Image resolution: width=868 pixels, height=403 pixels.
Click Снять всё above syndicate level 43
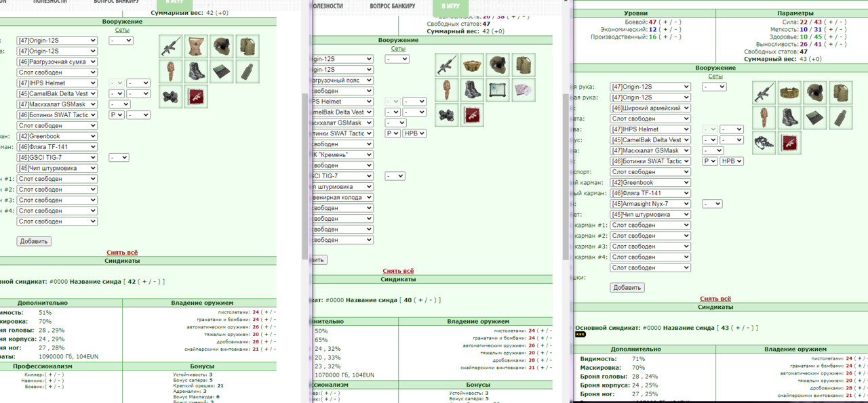pyautogui.click(x=715, y=299)
